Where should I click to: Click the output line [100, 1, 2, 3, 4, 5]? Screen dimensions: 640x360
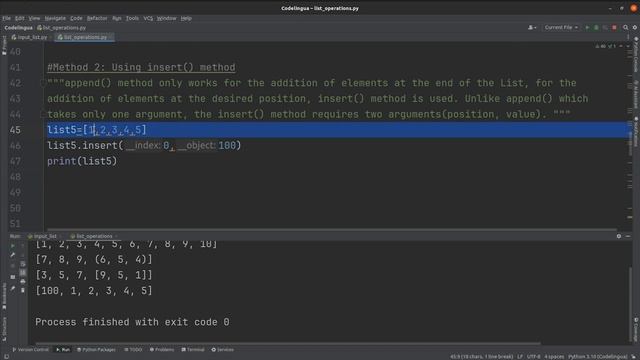(x=94, y=291)
